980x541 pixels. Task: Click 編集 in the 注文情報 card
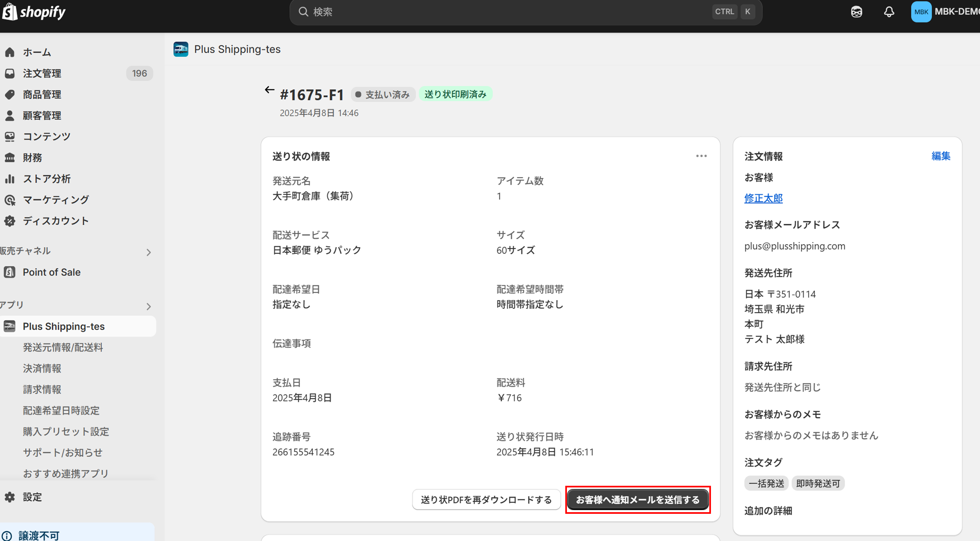[x=940, y=156]
